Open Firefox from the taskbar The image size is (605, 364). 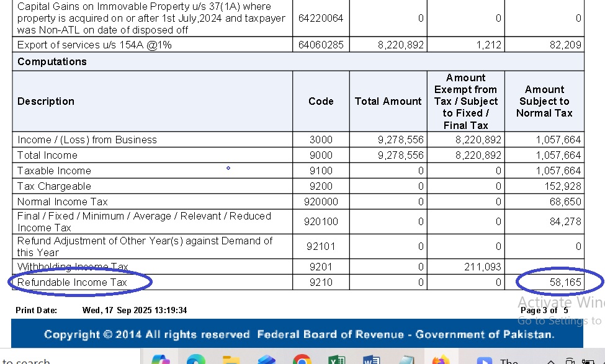point(442,360)
